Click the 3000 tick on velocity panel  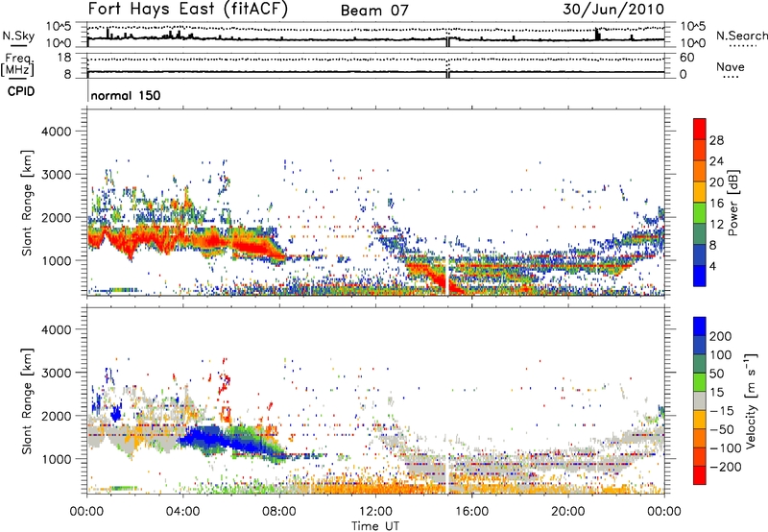click(x=57, y=373)
